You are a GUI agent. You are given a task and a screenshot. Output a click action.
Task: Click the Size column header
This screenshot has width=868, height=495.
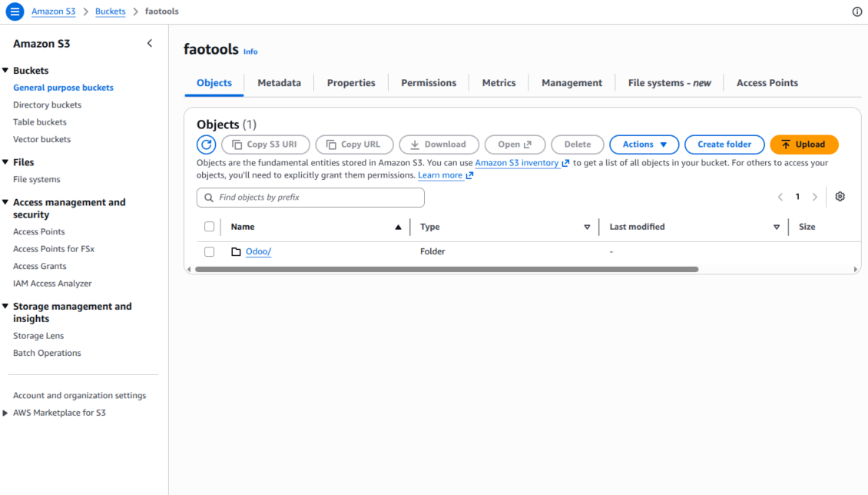(807, 227)
